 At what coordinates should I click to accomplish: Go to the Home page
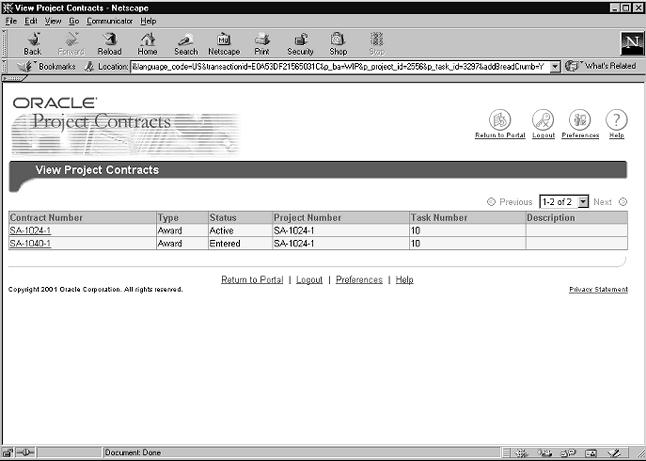147,44
